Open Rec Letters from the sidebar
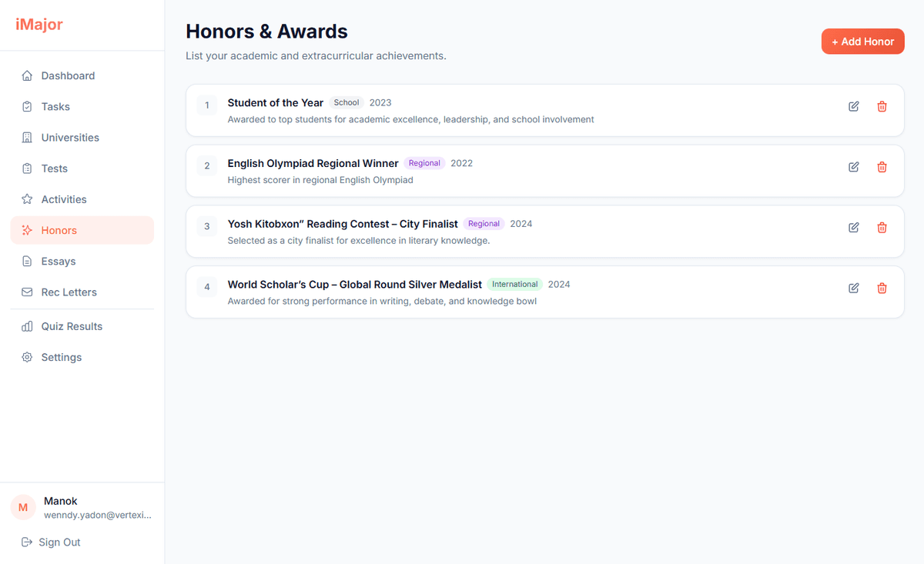Screen dimensions: 924x564 [69, 292]
